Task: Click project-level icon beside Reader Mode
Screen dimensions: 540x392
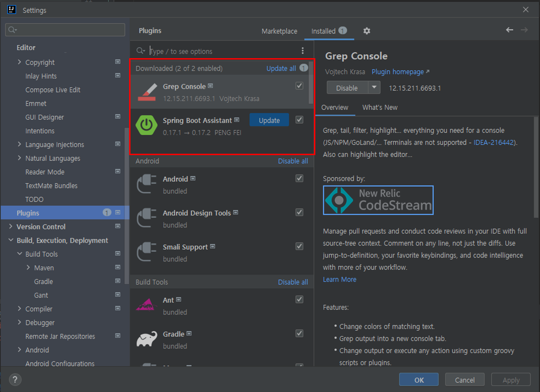Action: pyautogui.click(x=118, y=171)
